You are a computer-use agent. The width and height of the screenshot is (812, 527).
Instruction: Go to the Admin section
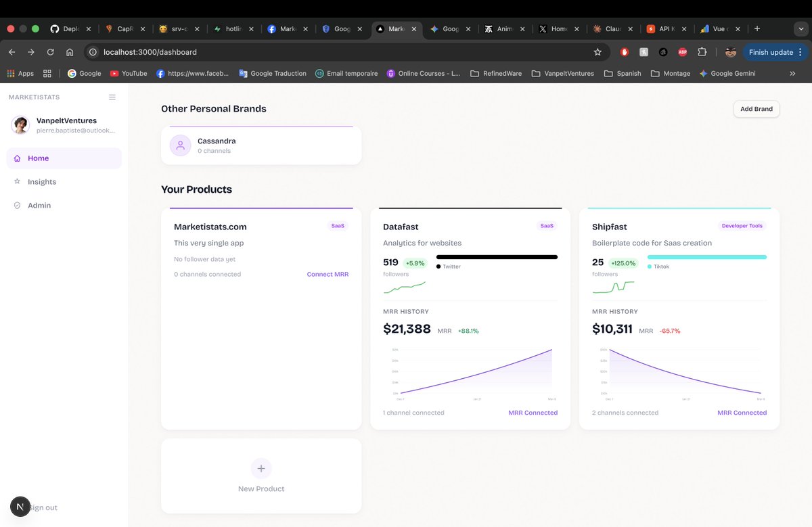coord(64,206)
